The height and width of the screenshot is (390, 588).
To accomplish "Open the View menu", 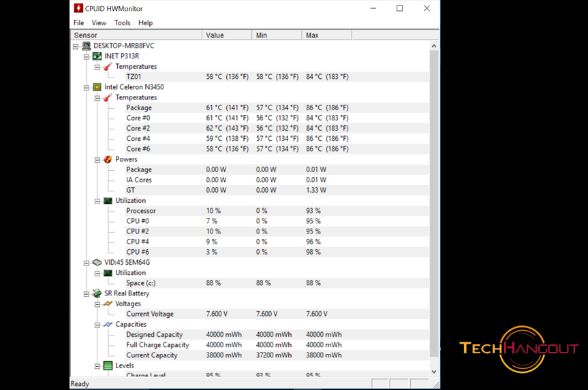I will tap(99, 23).
